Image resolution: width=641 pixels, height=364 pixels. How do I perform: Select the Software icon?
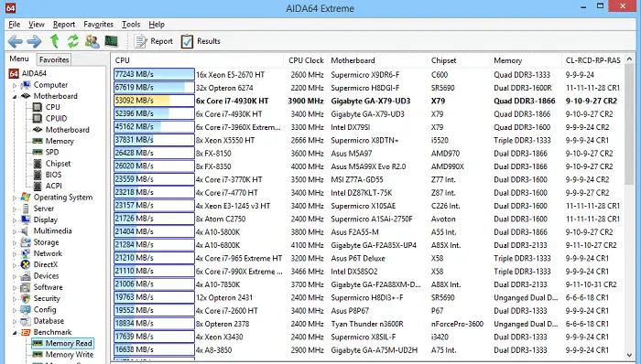click(26, 287)
